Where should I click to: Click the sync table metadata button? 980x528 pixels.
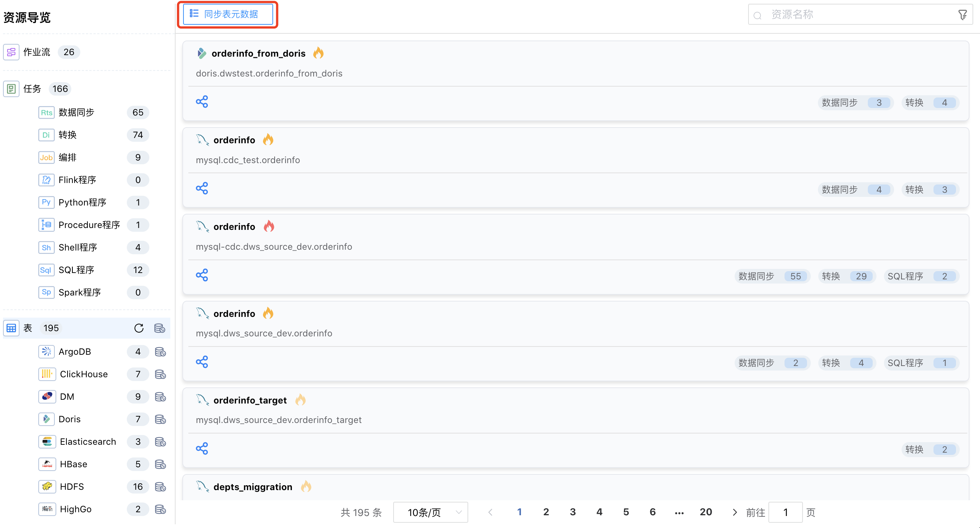[x=227, y=15]
